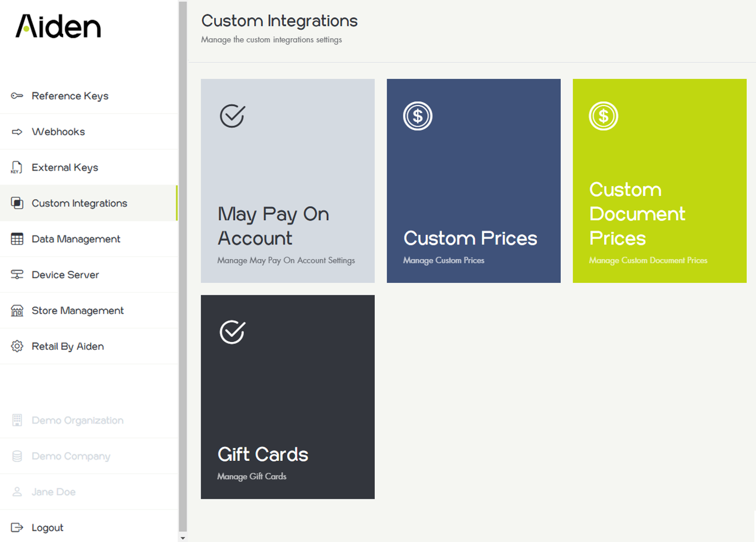Viewport: 756px width, 542px height.
Task: Click the key icon beside Reference Keys
Action: pyautogui.click(x=17, y=96)
